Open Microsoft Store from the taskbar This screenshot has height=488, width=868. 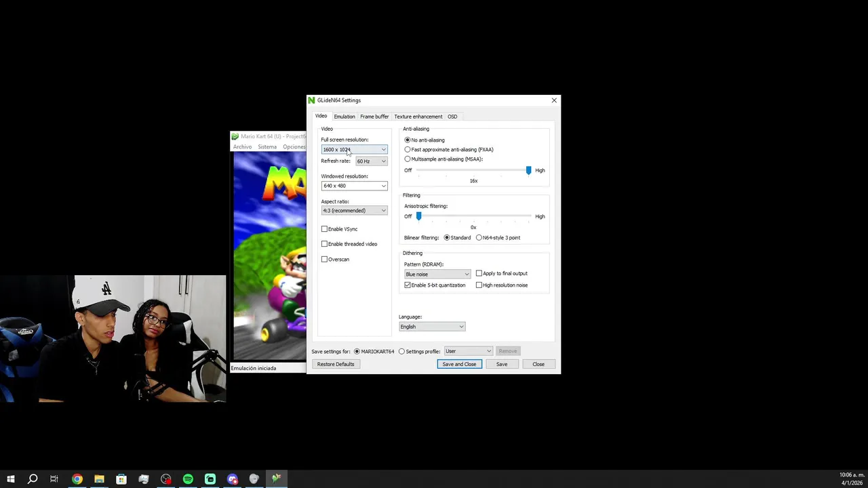[x=121, y=479]
